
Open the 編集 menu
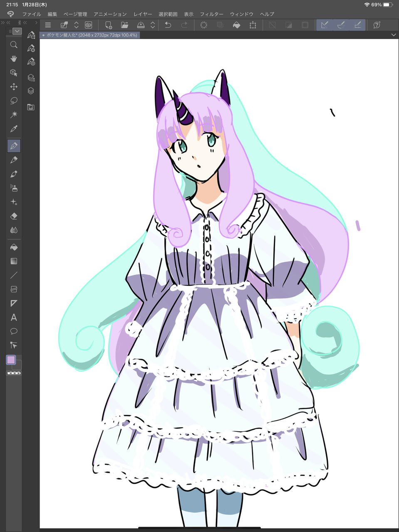click(52, 14)
